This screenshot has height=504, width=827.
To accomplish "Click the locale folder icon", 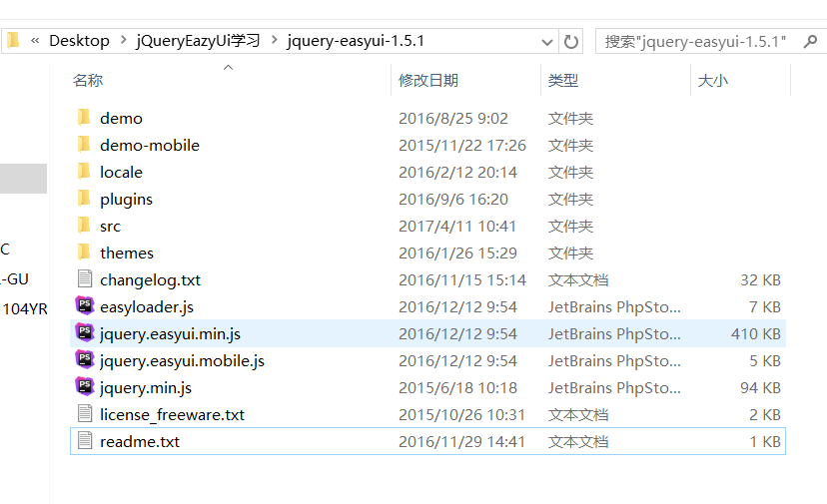I will pos(84,172).
